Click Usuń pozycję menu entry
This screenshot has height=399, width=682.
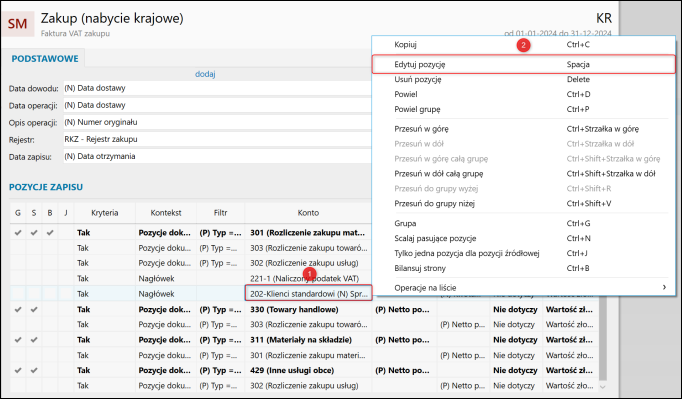click(523, 79)
